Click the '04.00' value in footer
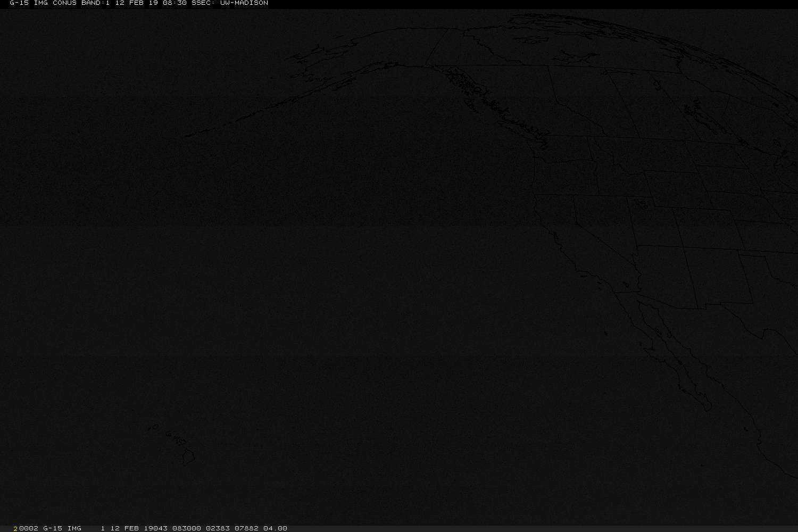 [x=275, y=528]
